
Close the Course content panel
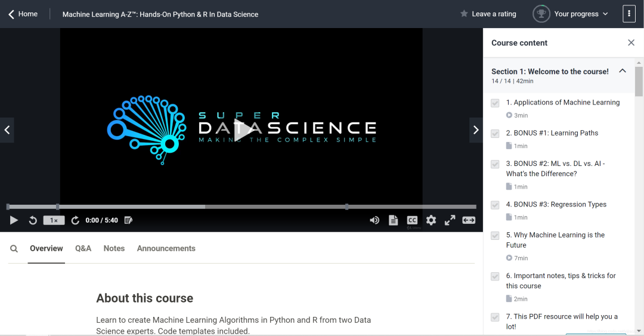[x=631, y=42]
